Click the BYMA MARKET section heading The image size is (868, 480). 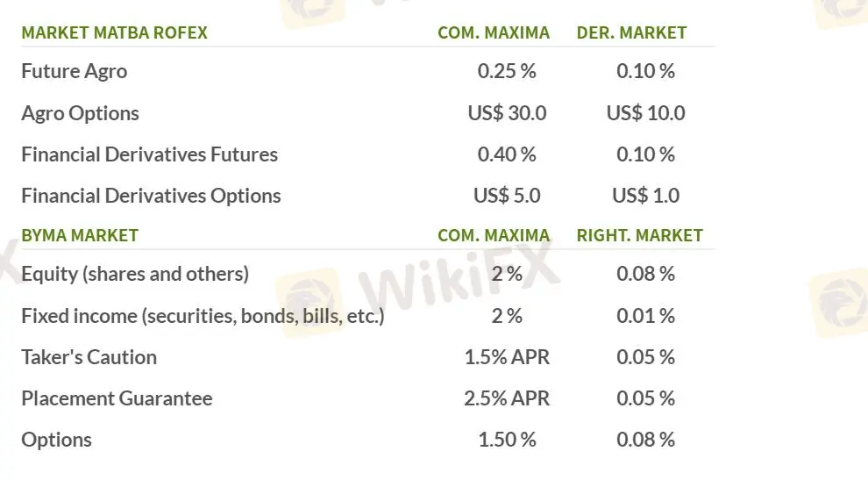coord(80,235)
